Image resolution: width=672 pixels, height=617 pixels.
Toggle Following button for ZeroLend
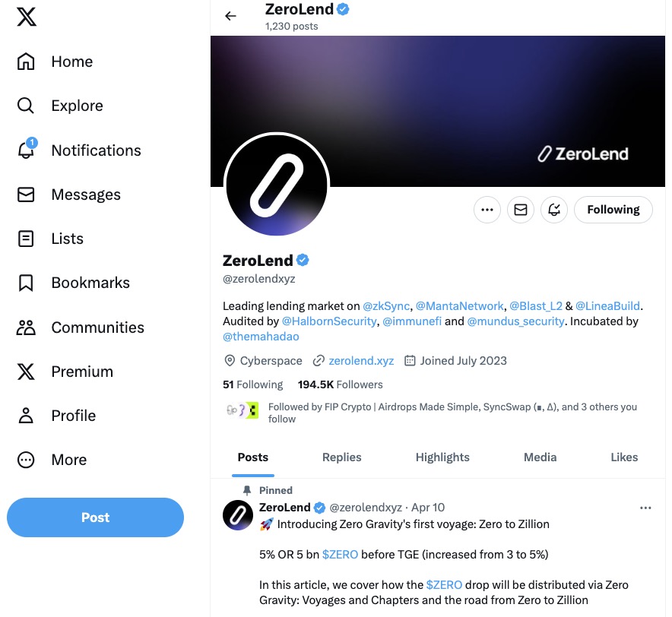point(613,210)
